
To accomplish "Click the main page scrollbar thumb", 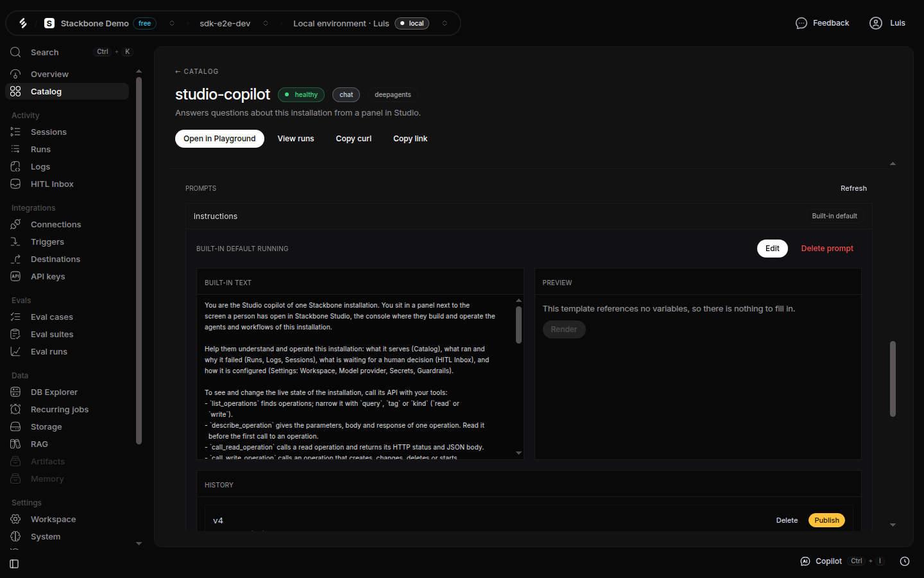I will pyautogui.click(x=893, y=379).
